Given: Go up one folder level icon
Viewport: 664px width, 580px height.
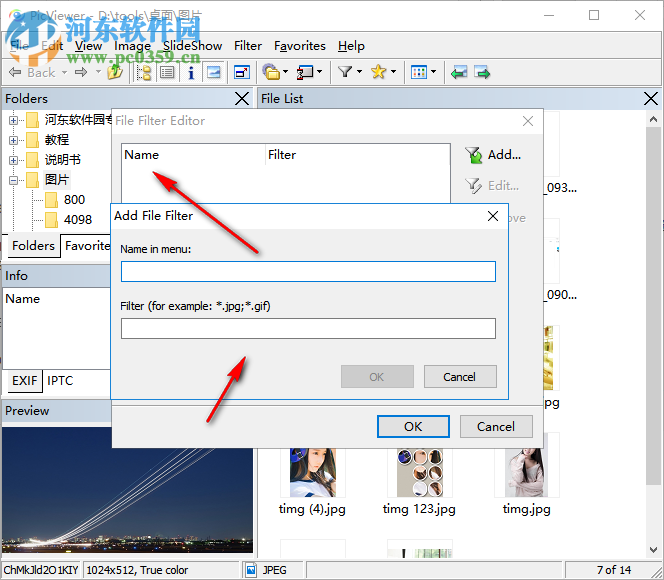Looking at the screenshot, I should (115, 72).
